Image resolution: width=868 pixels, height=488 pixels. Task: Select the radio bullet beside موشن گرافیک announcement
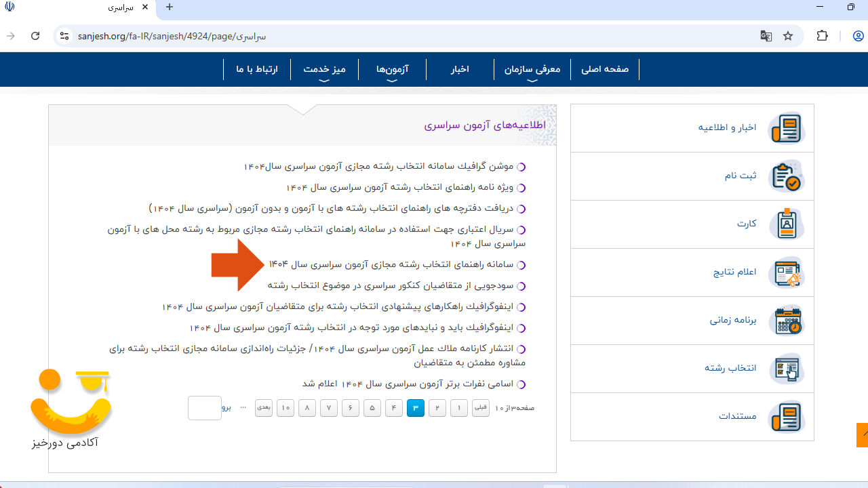tap(521, 166)
